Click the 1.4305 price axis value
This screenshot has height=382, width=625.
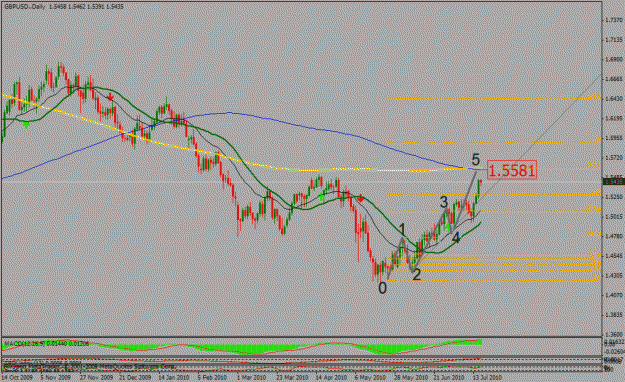(x=614, y=276)
